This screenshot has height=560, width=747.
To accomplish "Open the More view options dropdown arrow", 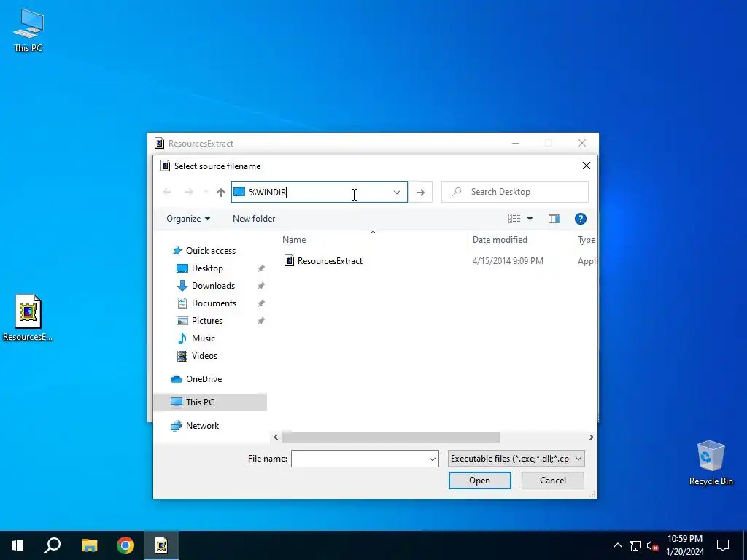I will (530, 219).
